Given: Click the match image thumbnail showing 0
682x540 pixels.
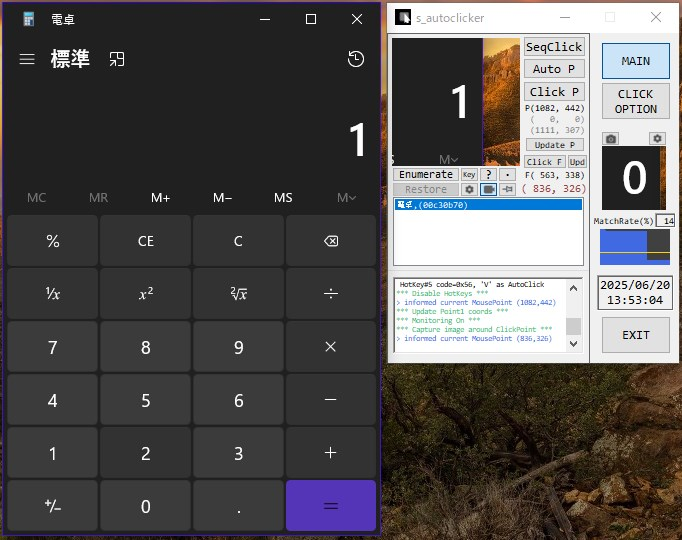Looking at the screenshot, I should point(634,178).
